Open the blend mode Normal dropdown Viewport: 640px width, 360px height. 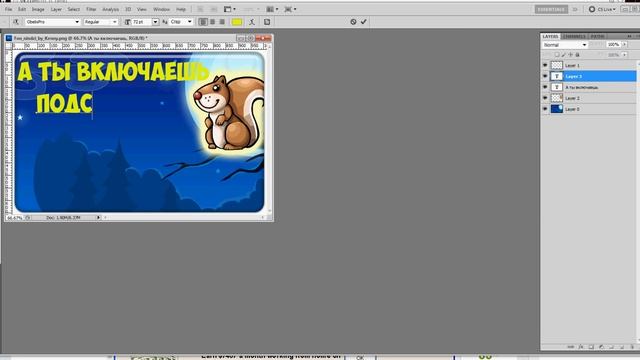pos(564,45)
